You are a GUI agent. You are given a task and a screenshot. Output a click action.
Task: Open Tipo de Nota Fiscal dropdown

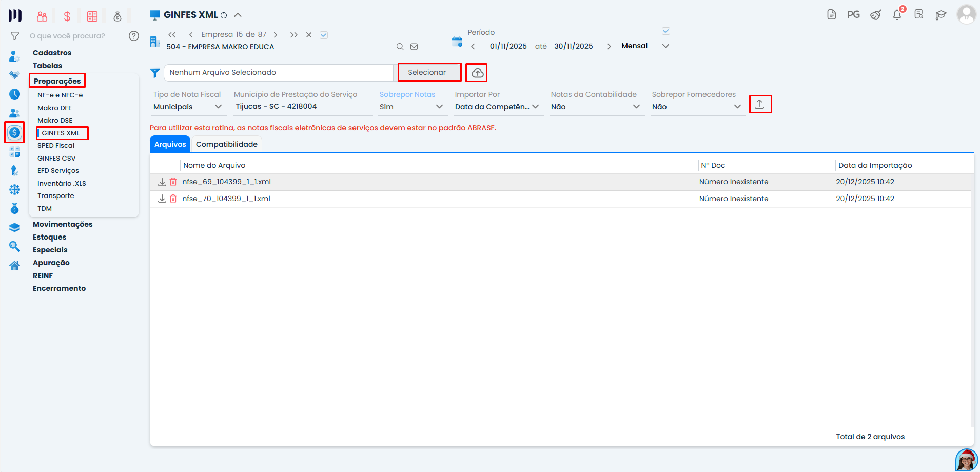click(x=188, y=107)
